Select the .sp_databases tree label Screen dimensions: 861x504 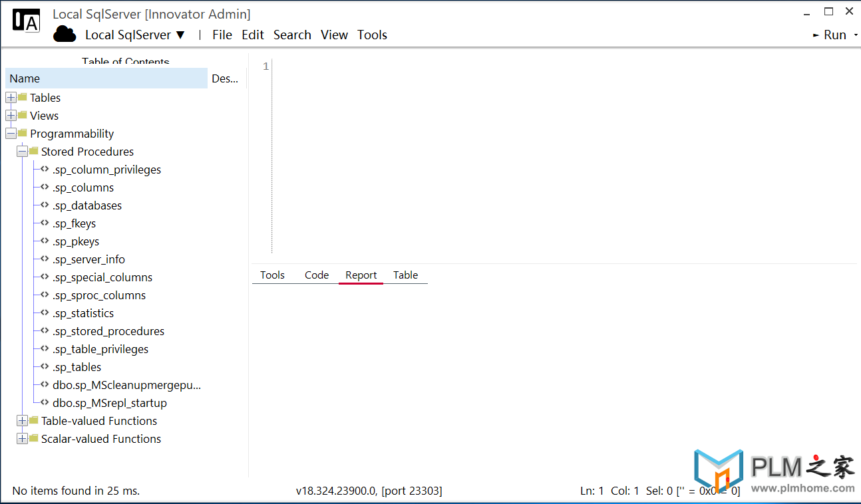[x=87, y=205]
